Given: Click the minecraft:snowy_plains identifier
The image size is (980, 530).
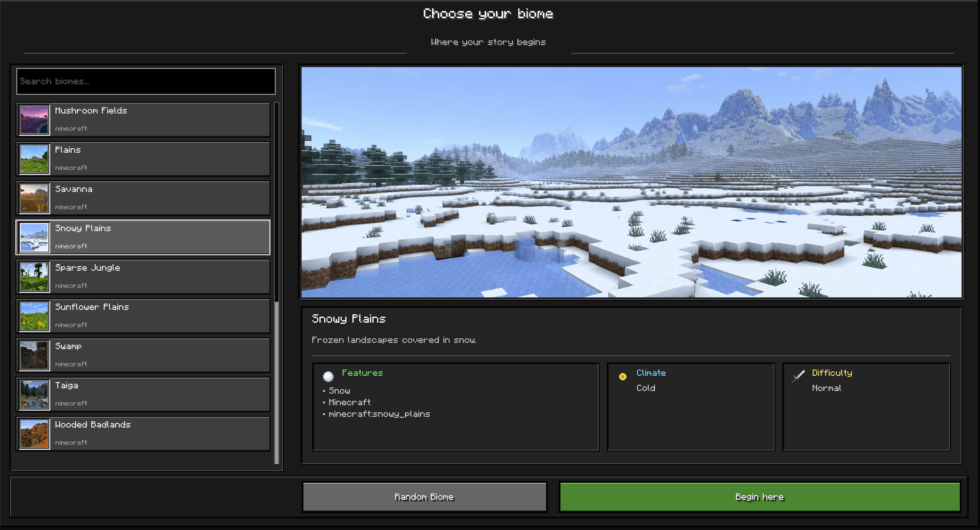Looking at the screenshot, I should click(379, 414).
